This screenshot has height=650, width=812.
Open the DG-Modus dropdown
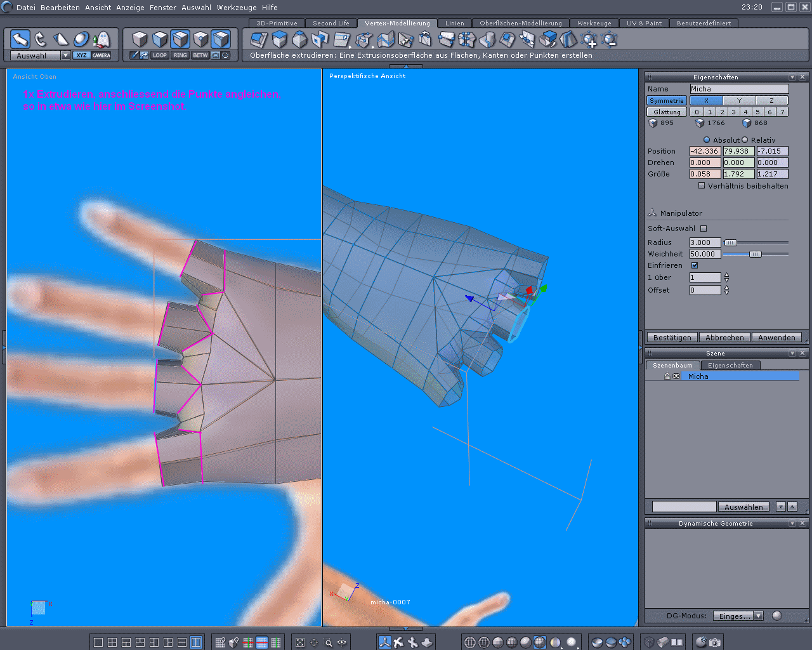coord(738,616)
